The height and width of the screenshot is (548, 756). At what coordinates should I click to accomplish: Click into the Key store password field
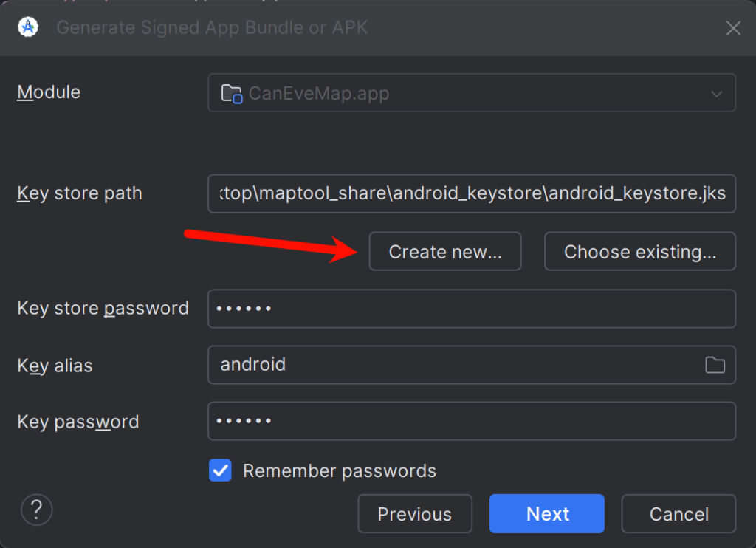(472, 309)
